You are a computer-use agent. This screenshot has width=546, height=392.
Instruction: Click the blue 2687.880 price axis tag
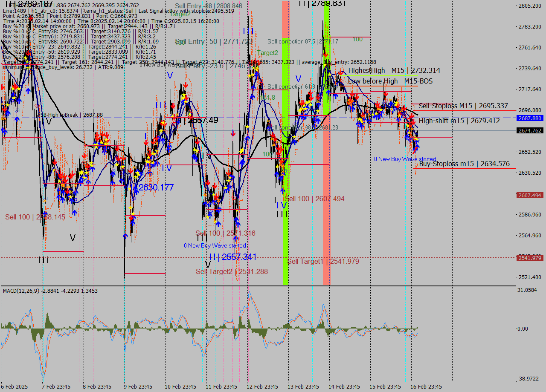click(x=530, y=118)
